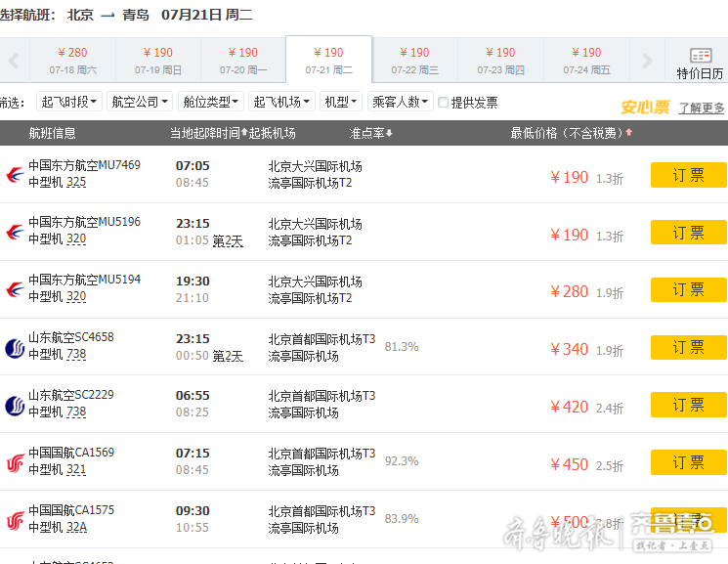Click Shandong Airlines logo for flight SC4658
This screenshot has width=728, height=564.
point(15,348)
